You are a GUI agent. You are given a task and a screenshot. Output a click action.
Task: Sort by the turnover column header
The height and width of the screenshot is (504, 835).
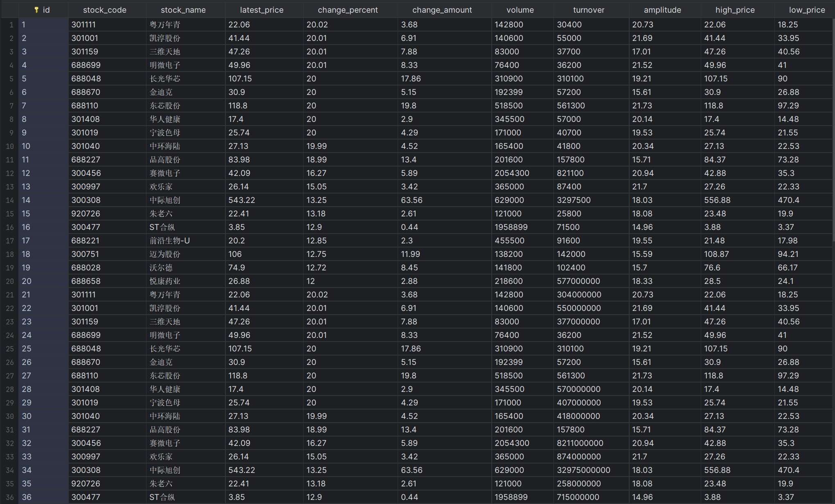pyautogui.click(x=588, y=10)
